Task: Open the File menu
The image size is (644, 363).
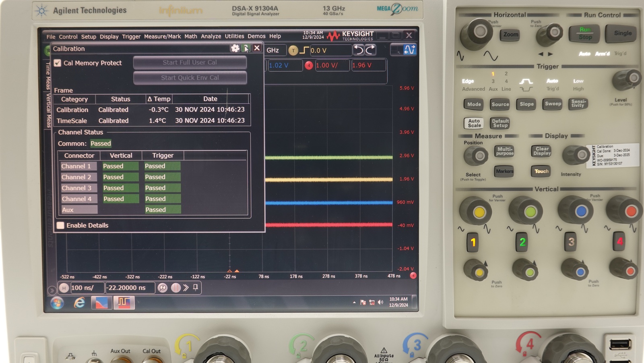Action: [51, 36]
